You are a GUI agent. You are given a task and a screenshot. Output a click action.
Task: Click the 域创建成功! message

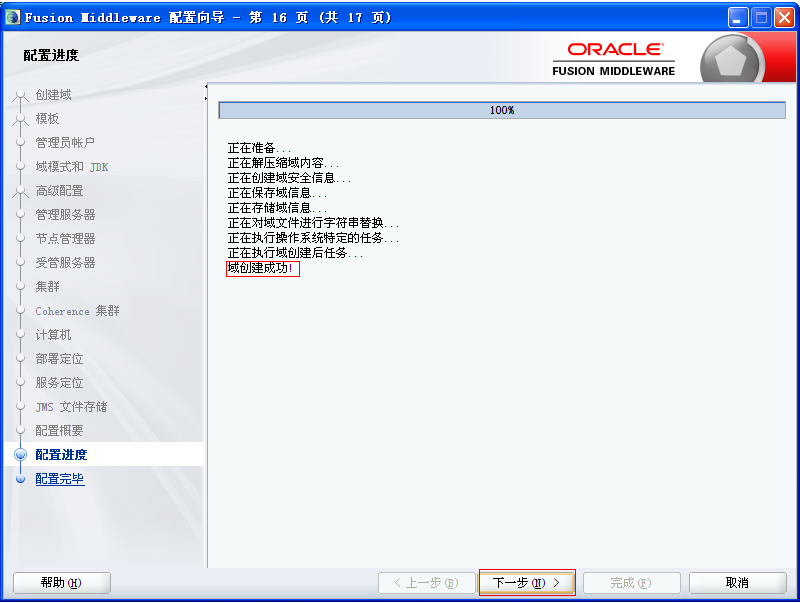[x=260, y=268]
